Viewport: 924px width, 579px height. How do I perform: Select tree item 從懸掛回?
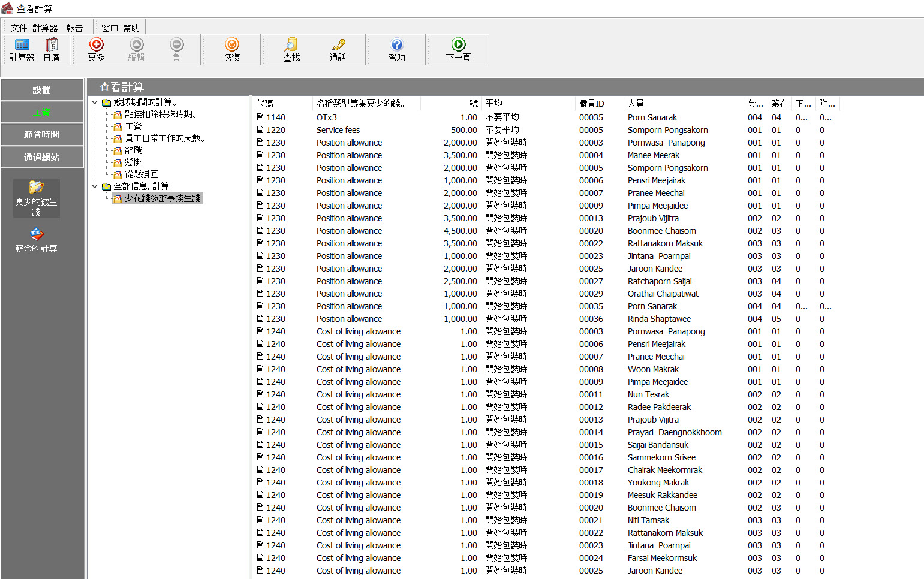(x=142, y=174)
